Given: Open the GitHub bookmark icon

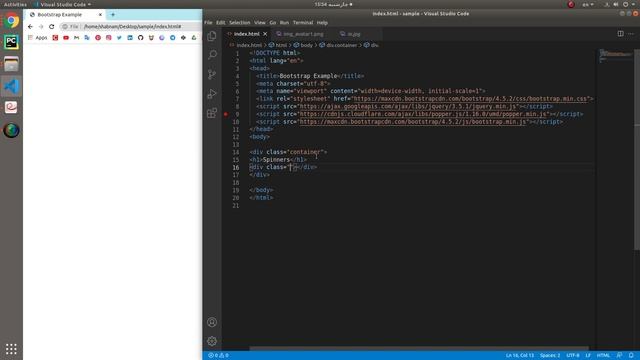Looking at the screenshot, I should coord(140,38).
